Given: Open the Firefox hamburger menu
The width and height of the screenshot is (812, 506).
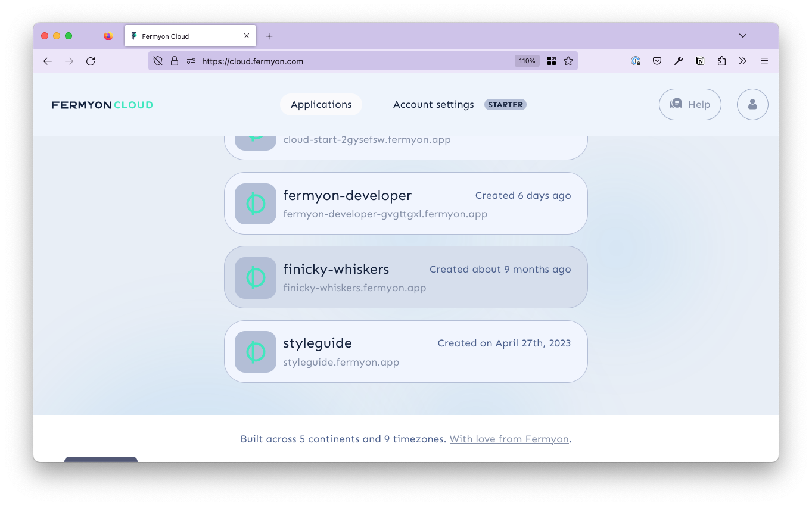Looking at the screenshot, I should coord(764,61).
